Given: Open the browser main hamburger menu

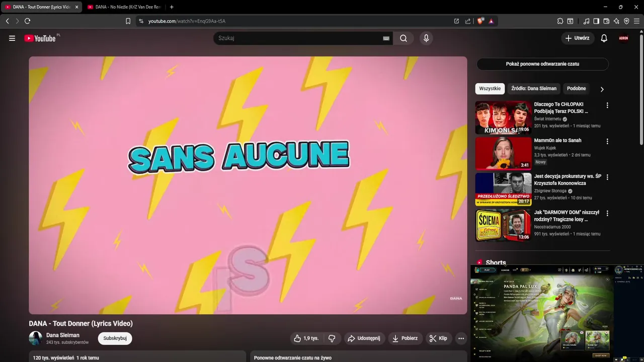Looking at the screenshot, I should coord(636,21).
